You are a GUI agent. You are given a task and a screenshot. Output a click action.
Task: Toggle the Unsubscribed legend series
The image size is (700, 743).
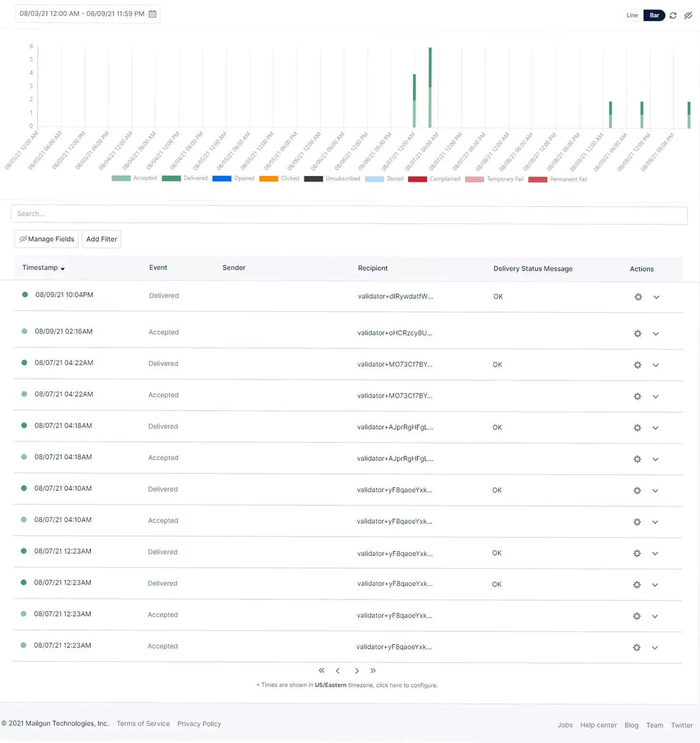pyautogui.click(x=332, y=178)
